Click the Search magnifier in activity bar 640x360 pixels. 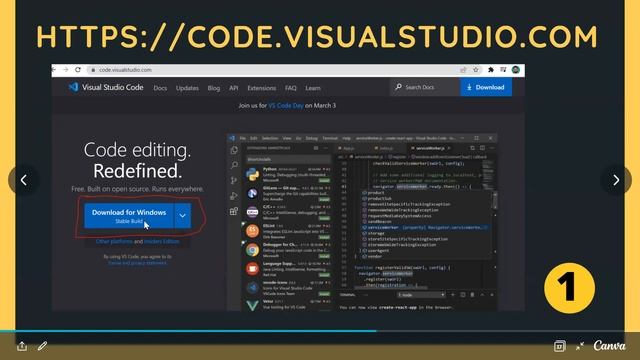pos(234,165)
